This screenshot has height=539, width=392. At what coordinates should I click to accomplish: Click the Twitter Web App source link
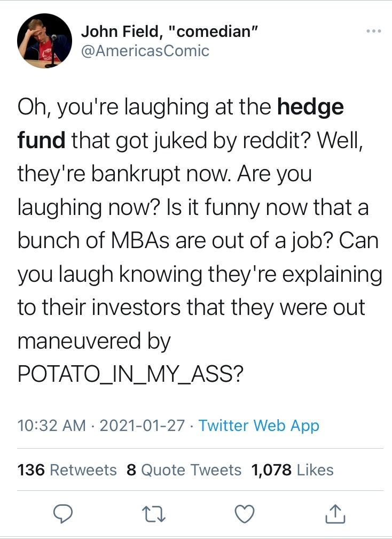259,426
